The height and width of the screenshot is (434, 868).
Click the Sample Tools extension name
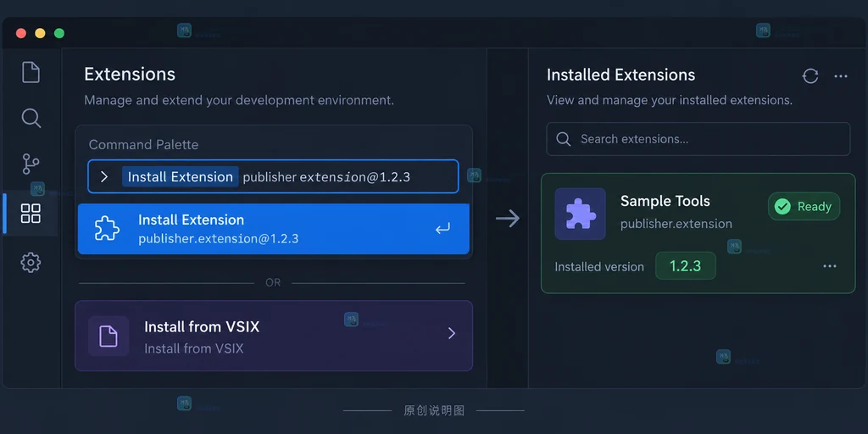[x=665, y=201]
